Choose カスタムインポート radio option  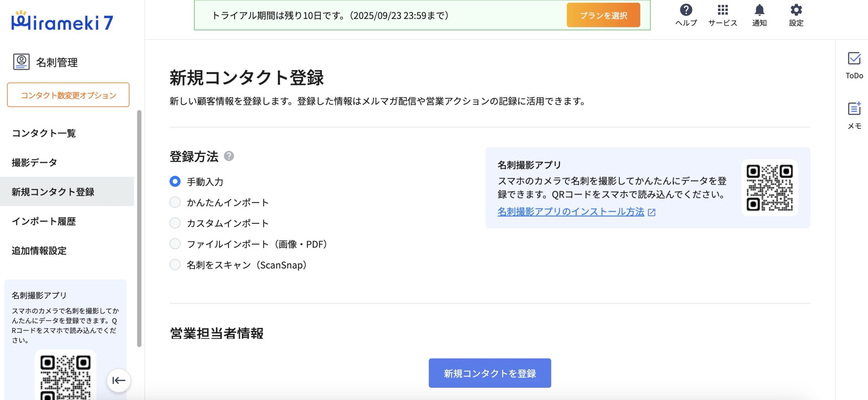pyautogui.click(x=175, y=223)
